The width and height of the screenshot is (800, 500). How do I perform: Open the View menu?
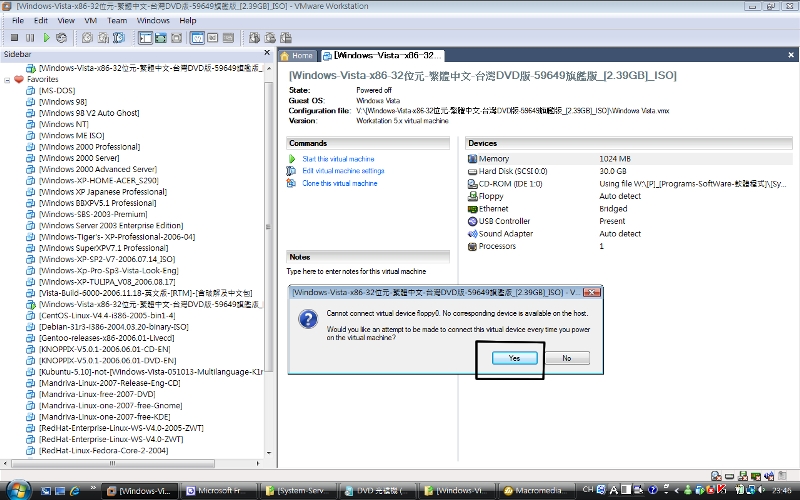[x=66, y=20]
